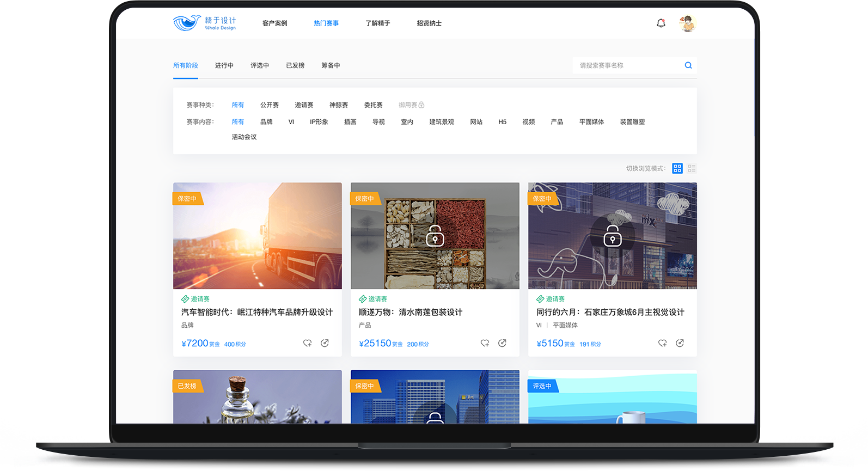Open the 客户案例 nav menu
Image resolution: width=868 pixels, height=471 pixels.
[274, 23]
